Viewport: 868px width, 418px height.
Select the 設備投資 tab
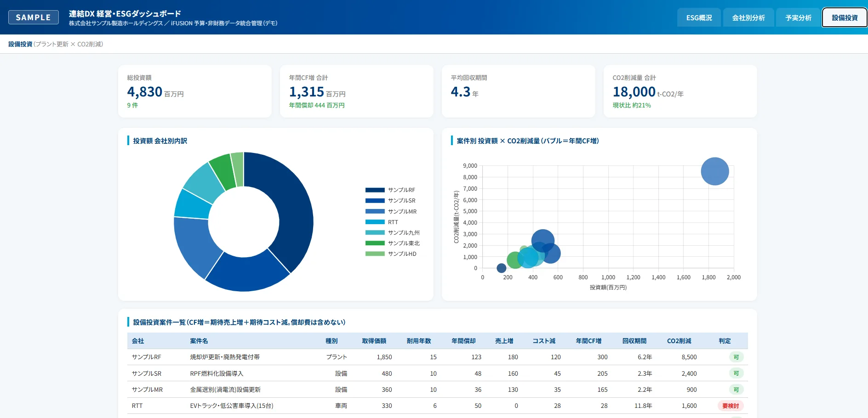coord(845,17)
